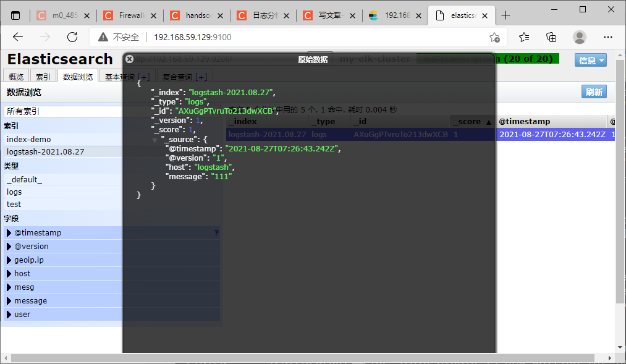Screen dimensions: 626x364
Task: Open the collections panel
Action: [551, 37]
